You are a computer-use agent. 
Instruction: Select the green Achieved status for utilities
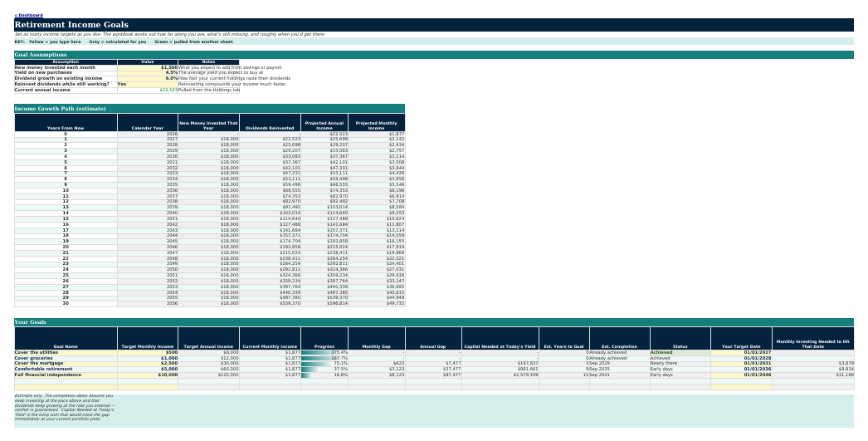[x=680, y=352]
